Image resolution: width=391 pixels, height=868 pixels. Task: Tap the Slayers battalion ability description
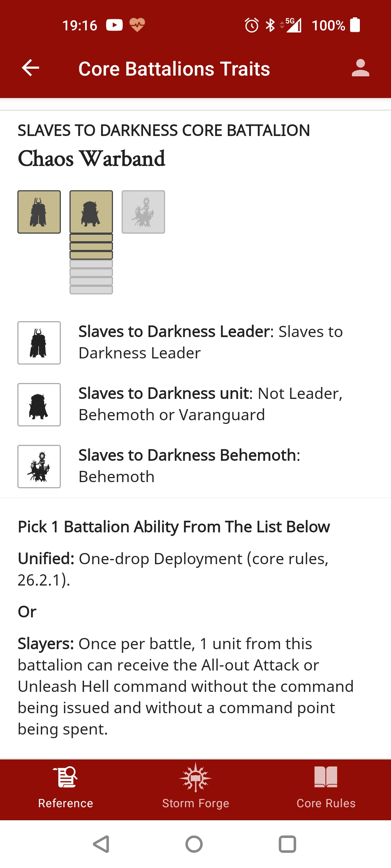coord(185,686)
